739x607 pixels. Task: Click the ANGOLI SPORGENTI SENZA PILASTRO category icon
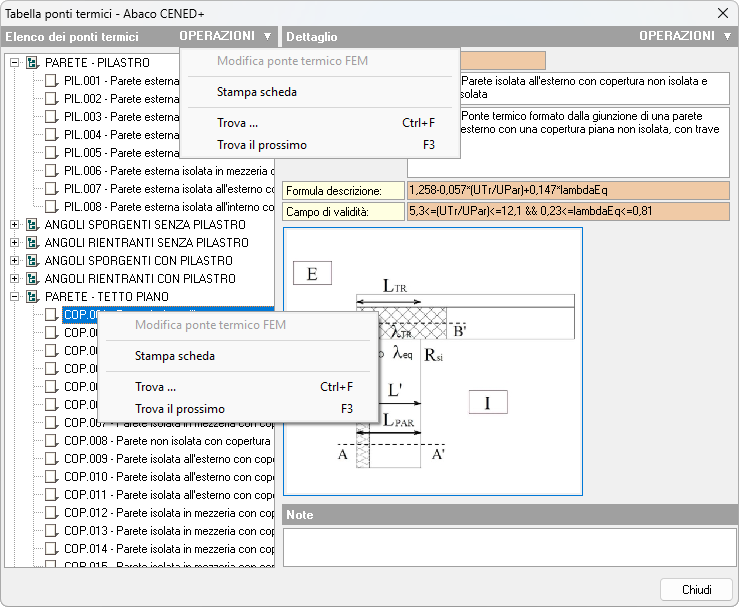(x=32, y=225)
